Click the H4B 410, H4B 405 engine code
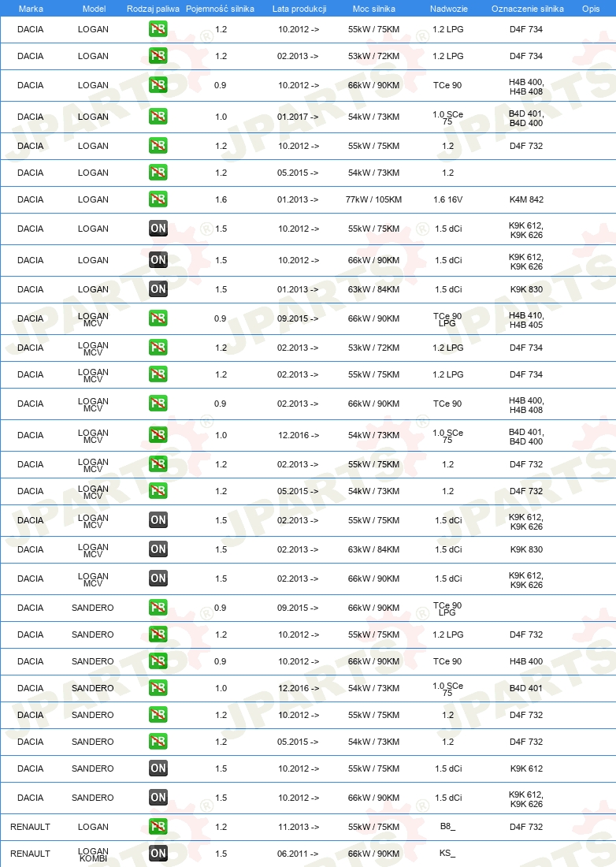 click(526, 320)
